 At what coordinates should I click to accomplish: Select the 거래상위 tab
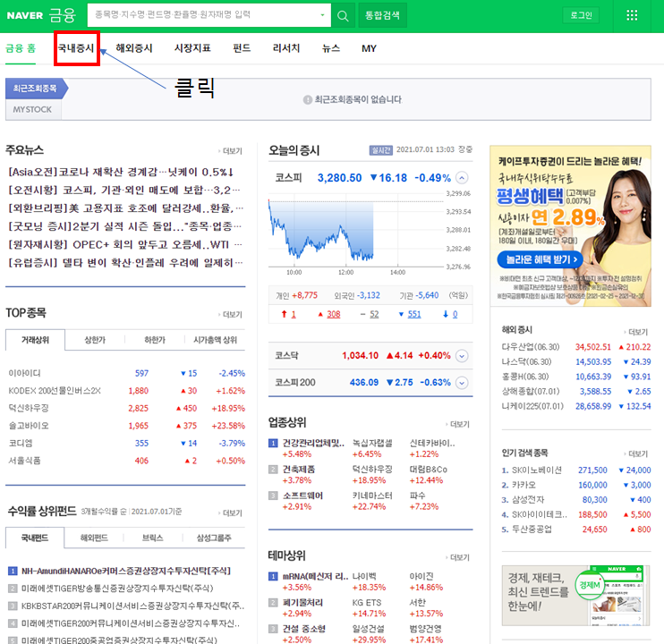click(x=35, y=340)
